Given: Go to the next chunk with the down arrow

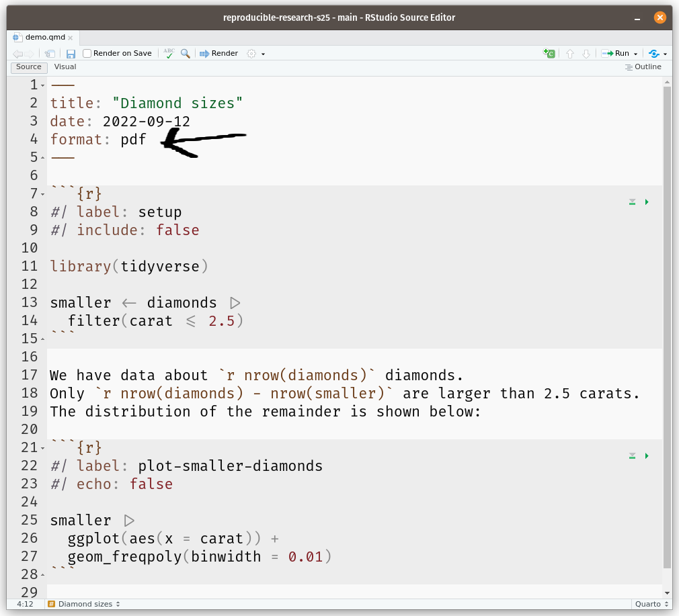Looking at the screenshot, I should (x=586, y=53).
